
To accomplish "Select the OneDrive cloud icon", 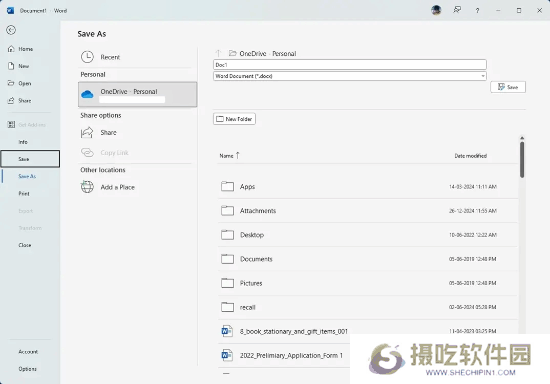I will (x=87, y=94).
